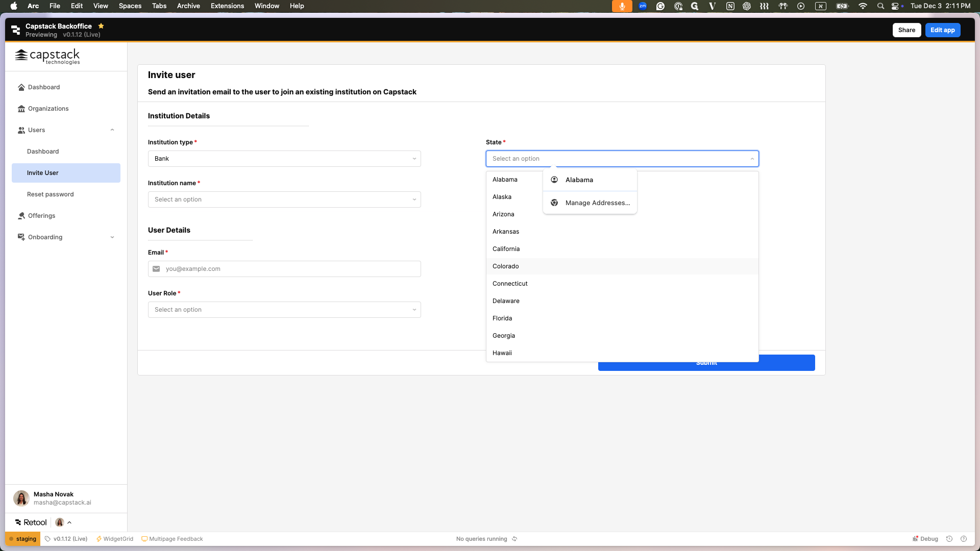Collapse the Users section chevron
The image size is (980, 551).
(112, 130)
